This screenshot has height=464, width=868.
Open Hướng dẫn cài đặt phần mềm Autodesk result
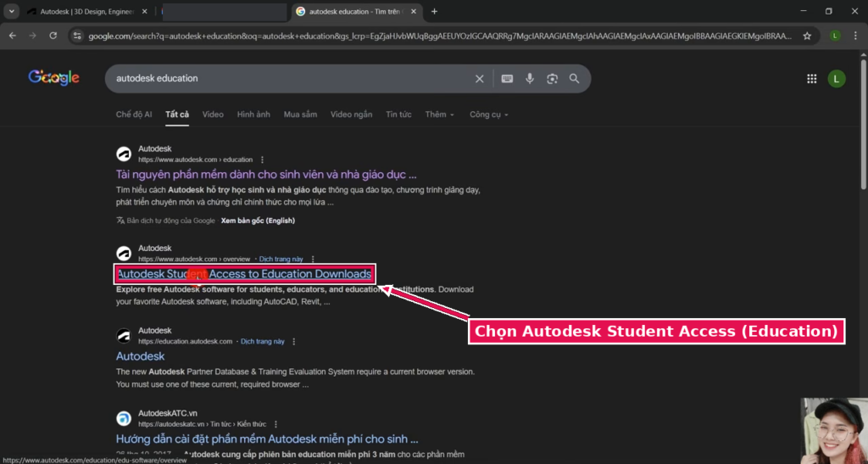pyautogui.click(x=267, y=439)
